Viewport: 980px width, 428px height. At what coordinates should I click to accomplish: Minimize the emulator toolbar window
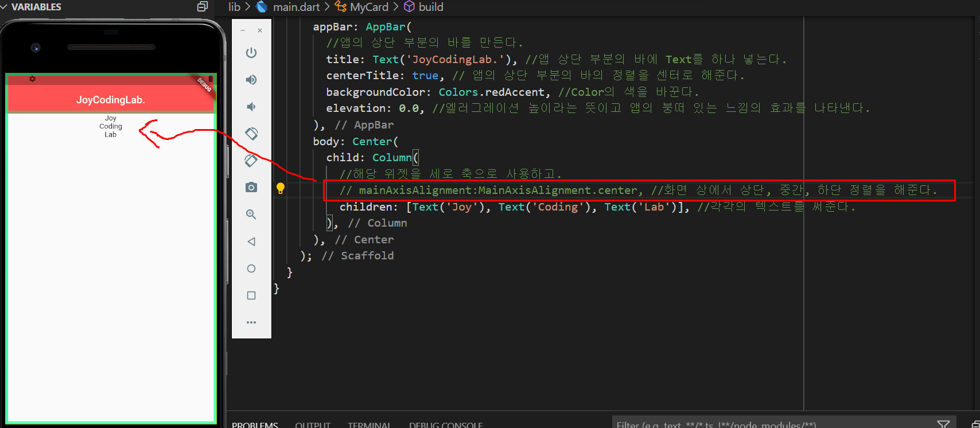pyautogui.click(x=243, y=30)
